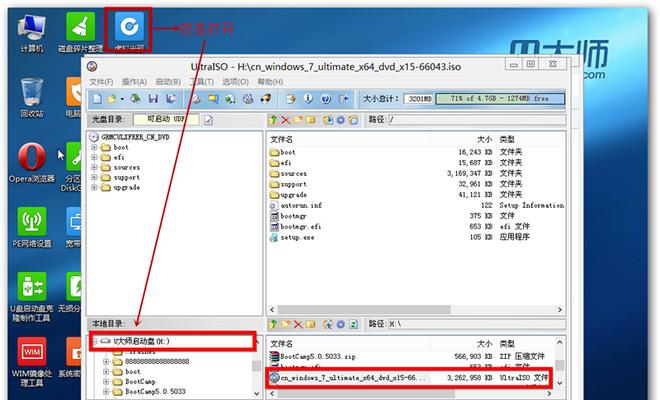Click the 可启动 UDF field
Screen dimensions: 660x400
click(x=166, y=120)
